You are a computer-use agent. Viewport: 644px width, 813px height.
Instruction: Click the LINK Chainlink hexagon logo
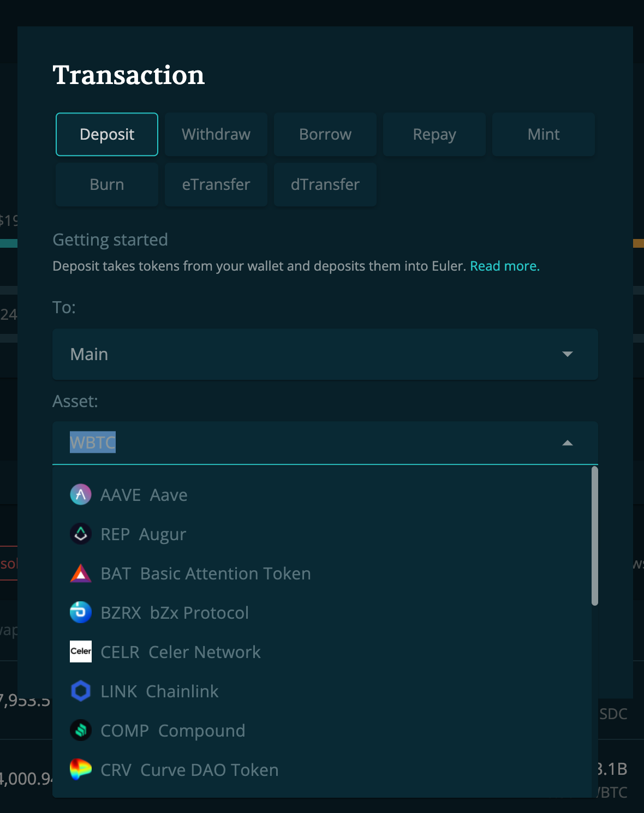pyautogui.click(x=80, y=691)
